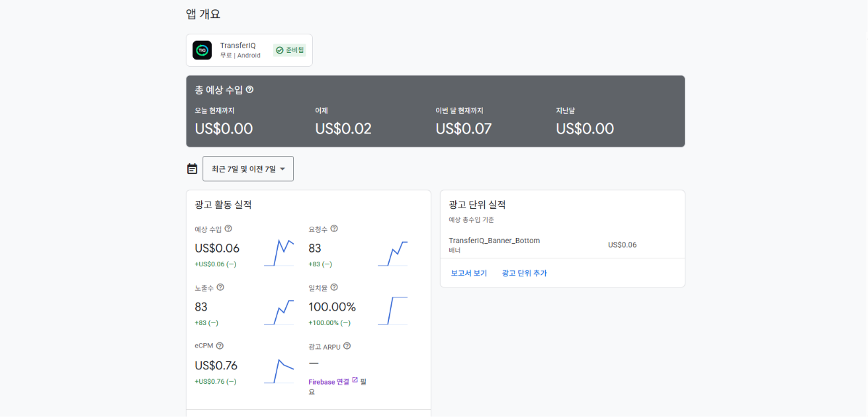This screenshot has width=868, height=417.
Task: Click the 요청수 sparkline chart
Action: coord(392,253)
